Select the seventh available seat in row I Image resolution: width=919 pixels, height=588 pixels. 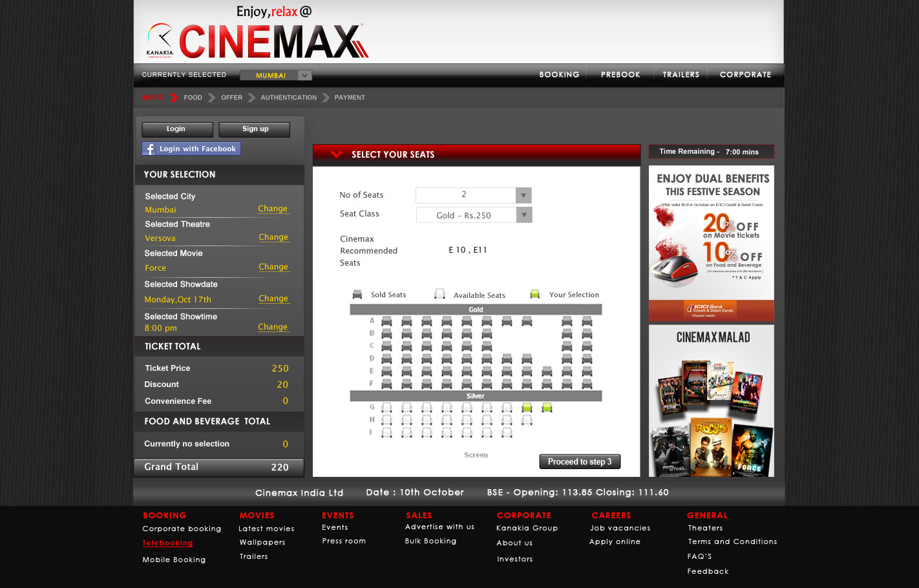click(507, 432)
